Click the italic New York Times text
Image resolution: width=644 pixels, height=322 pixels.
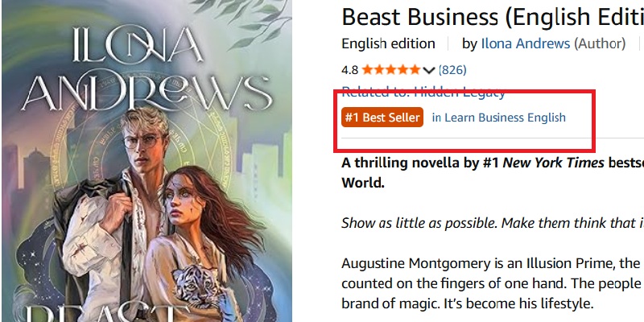(553, 163)
